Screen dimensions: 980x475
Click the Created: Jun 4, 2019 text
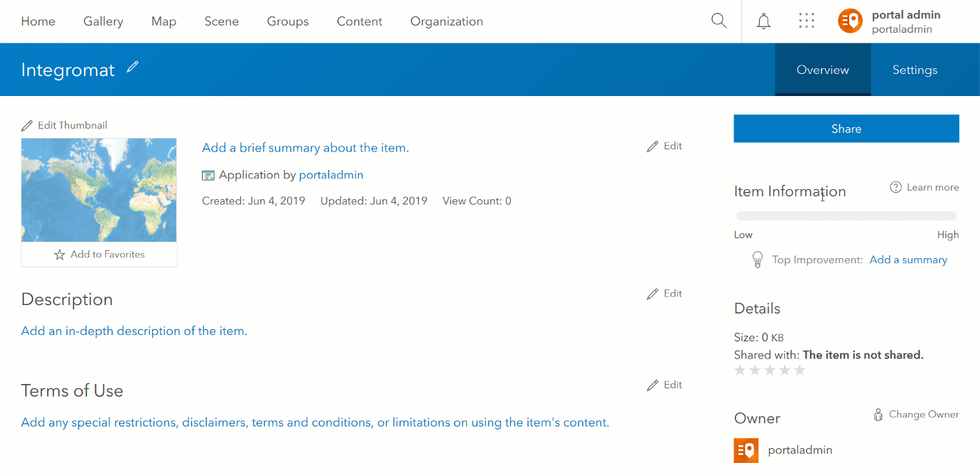point(254,201)
